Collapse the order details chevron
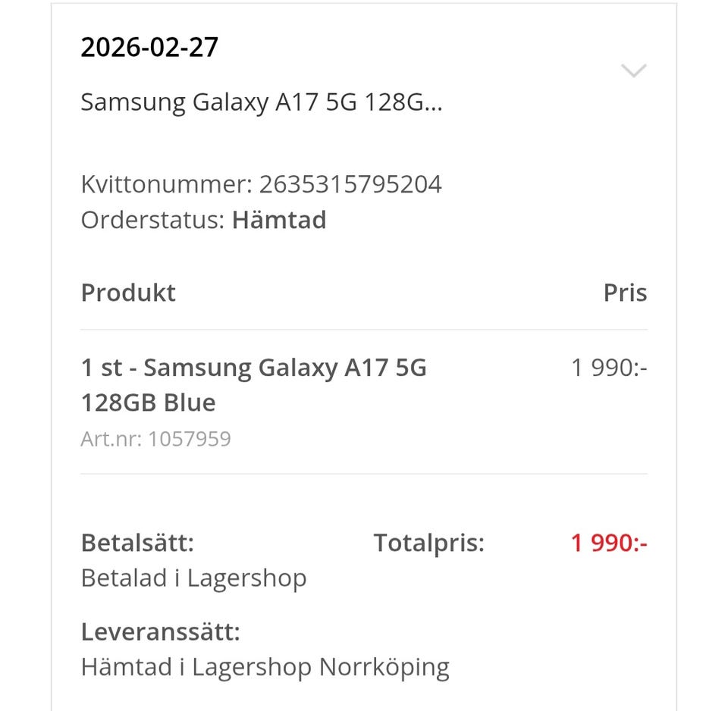Viewport: 728px width, 711px height. [633, 70]
